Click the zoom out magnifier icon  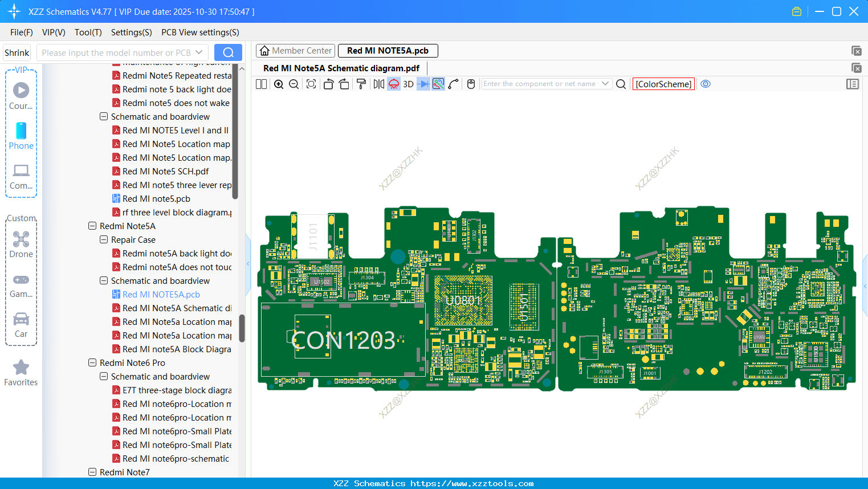click(x=294, y=84)
